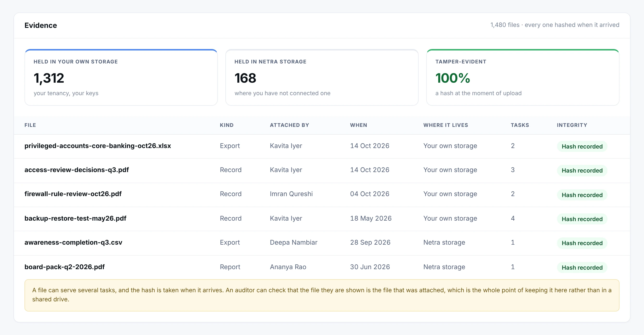
Task: Click the Evidence panel heading
Action: (41, 25)
